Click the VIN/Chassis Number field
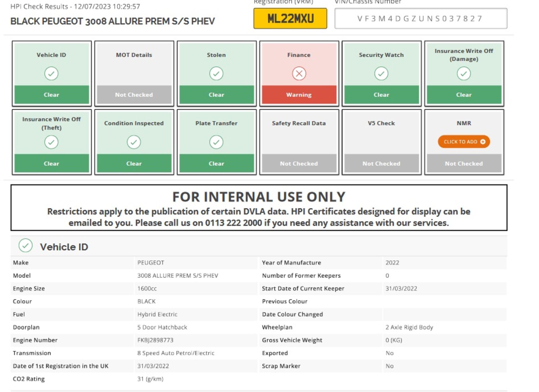The width and height of the screenshot is (539, 392). [421, 19]
